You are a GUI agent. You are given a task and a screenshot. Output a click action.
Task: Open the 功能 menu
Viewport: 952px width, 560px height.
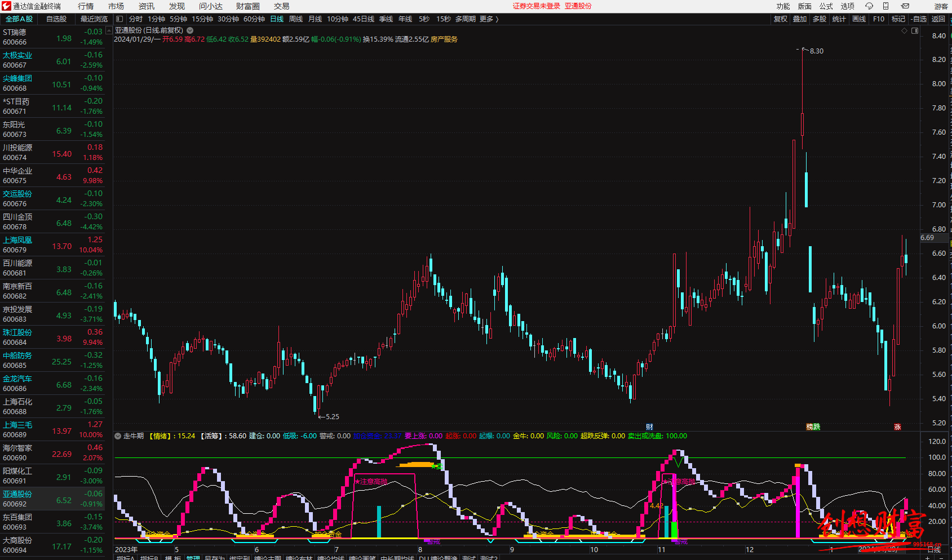[x=783, y=6]
